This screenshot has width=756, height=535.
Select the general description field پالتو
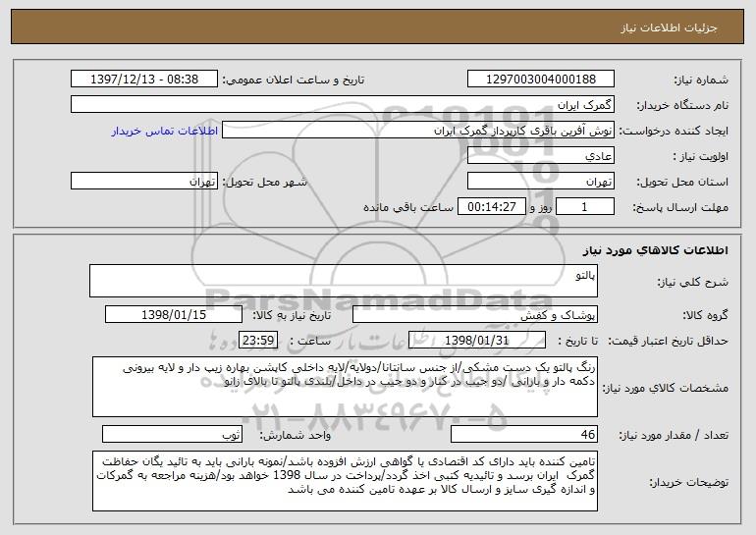[344, 281]
